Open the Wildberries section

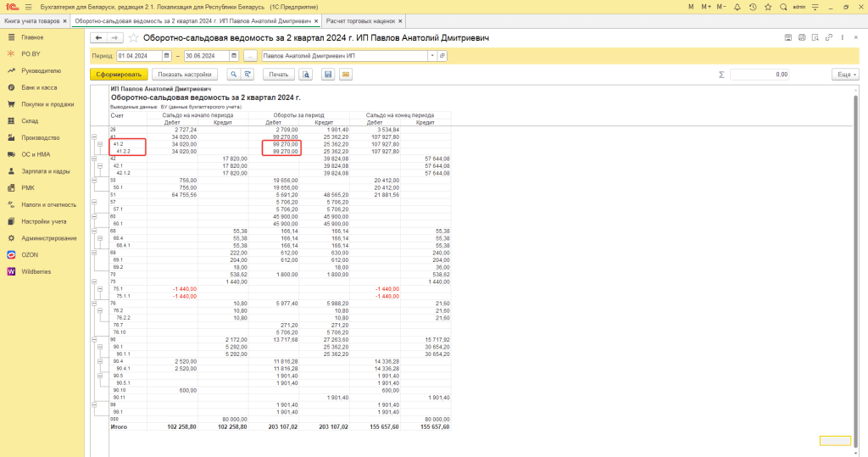coord(36,271)
